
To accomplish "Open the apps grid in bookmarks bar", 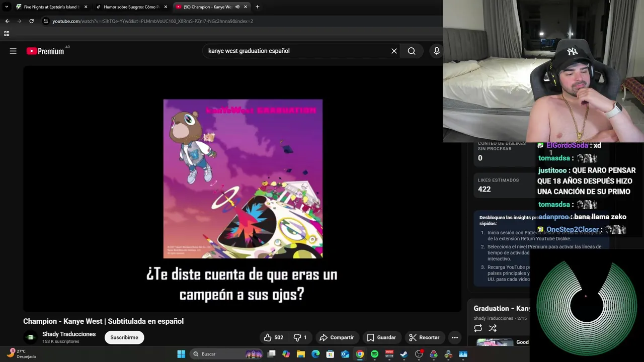I will [x=7, y=34].
